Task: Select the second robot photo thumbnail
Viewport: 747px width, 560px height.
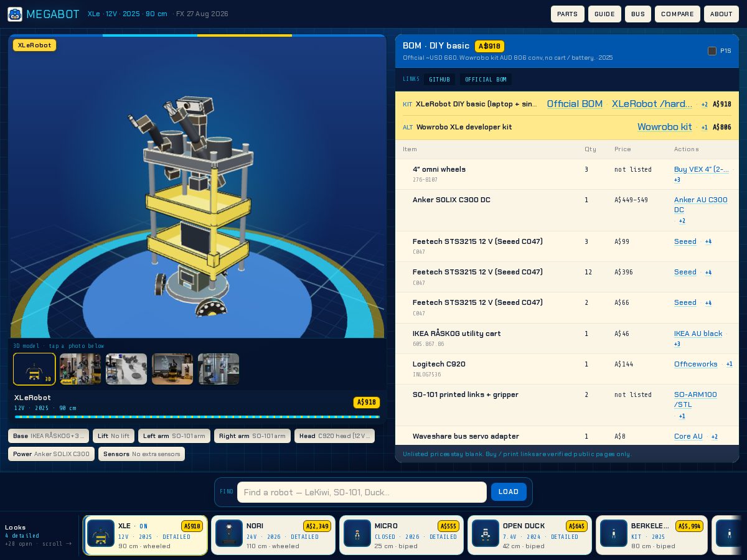Action: coord(80,369)
